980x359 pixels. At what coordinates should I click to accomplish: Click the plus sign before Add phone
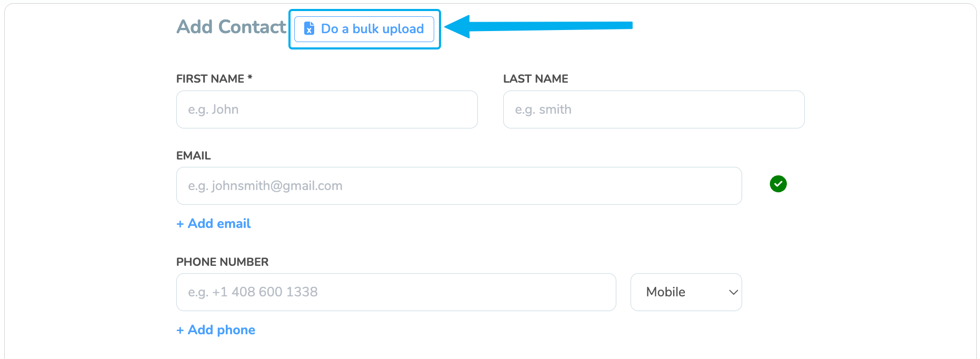pos(180,331)
